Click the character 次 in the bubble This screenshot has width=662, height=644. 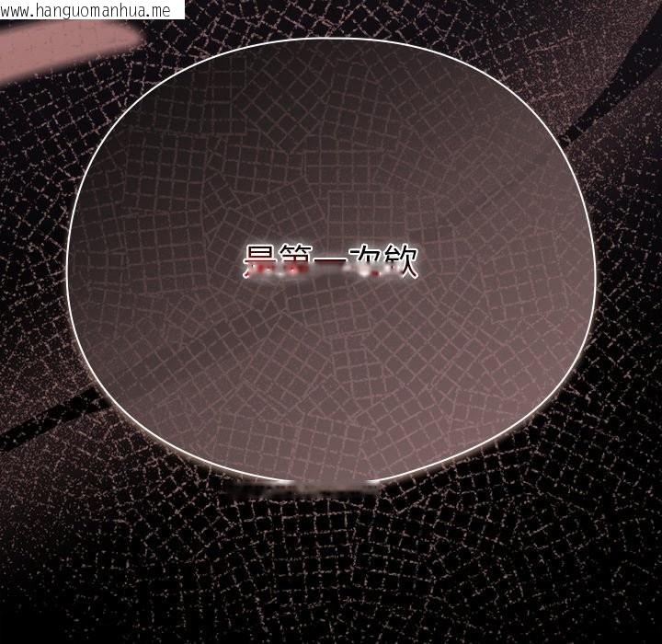coord(365,262)
